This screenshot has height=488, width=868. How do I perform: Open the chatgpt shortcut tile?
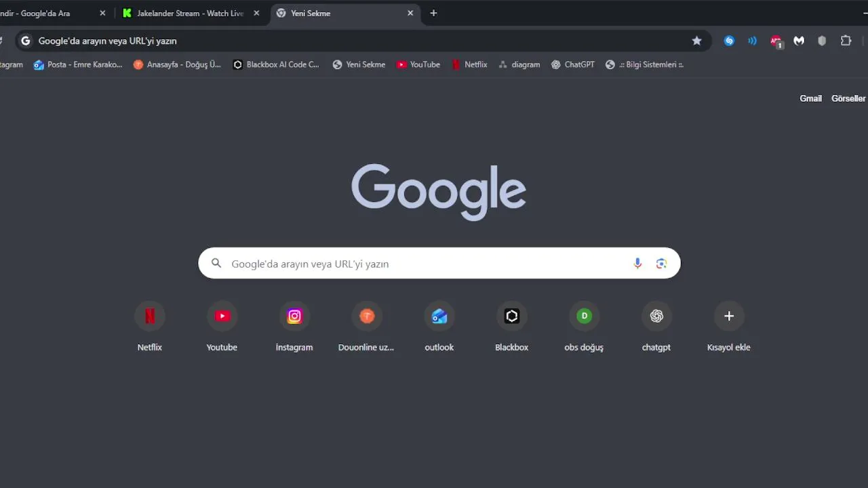(656, 327)
